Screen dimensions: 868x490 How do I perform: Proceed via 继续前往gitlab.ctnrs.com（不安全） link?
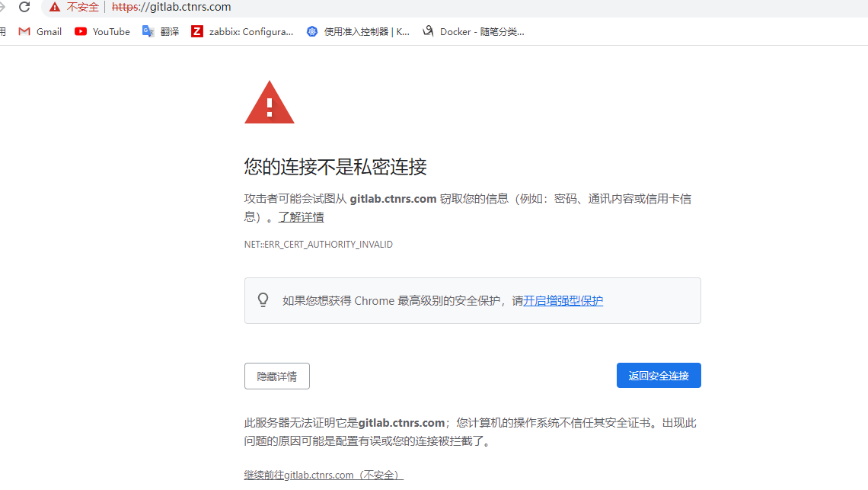pos(324,475)
